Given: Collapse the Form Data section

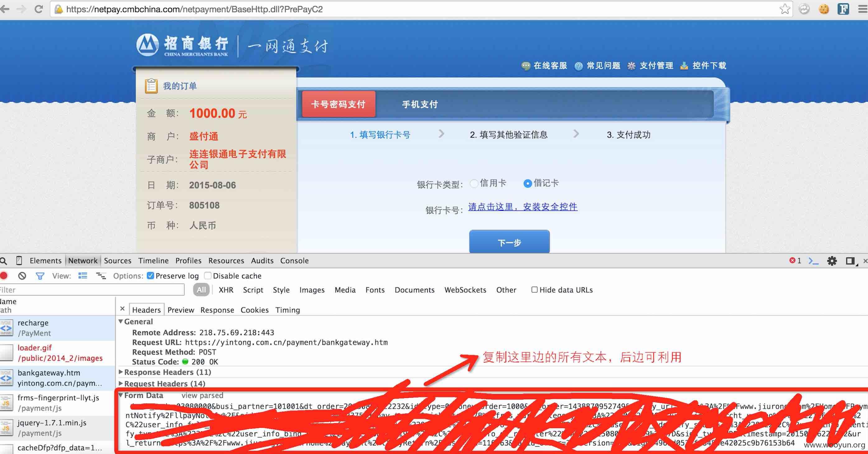Looking at the screenshot, I should pyautogui.click(x=121, y=396).
